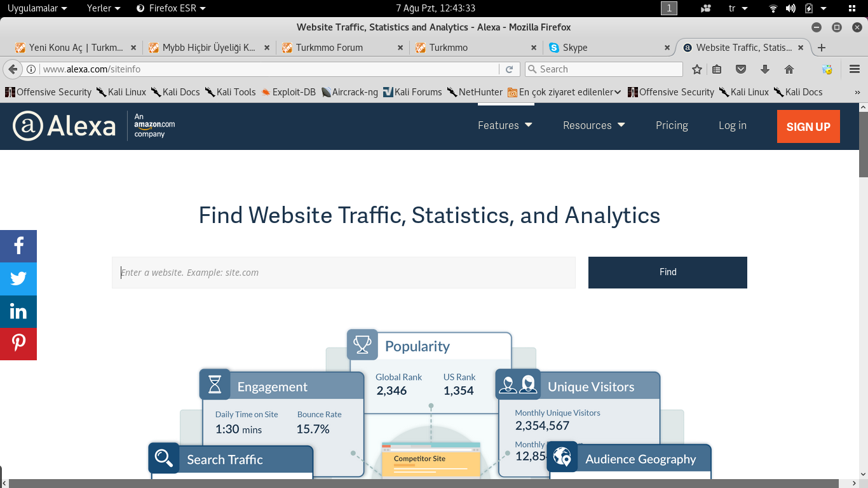Close the Turkmmo Forum tab
The width and height of the screenshot is (868, 488).
[400, 48]
